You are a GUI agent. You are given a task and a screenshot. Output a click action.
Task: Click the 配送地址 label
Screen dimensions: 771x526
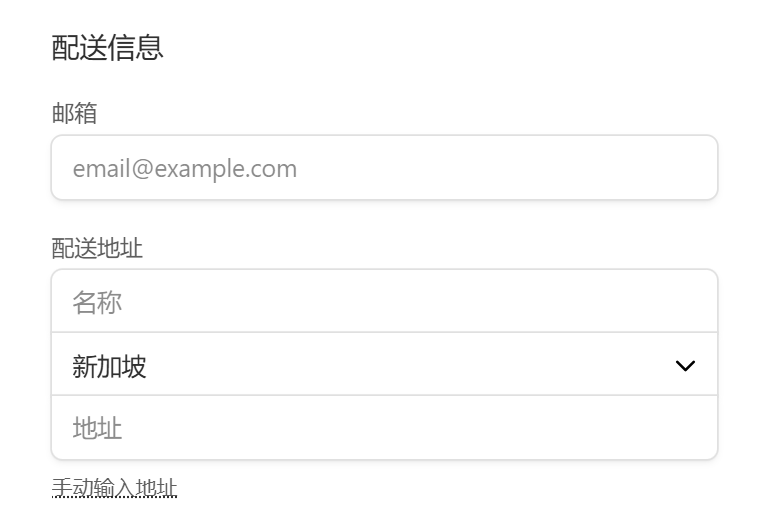pos(97,248)
